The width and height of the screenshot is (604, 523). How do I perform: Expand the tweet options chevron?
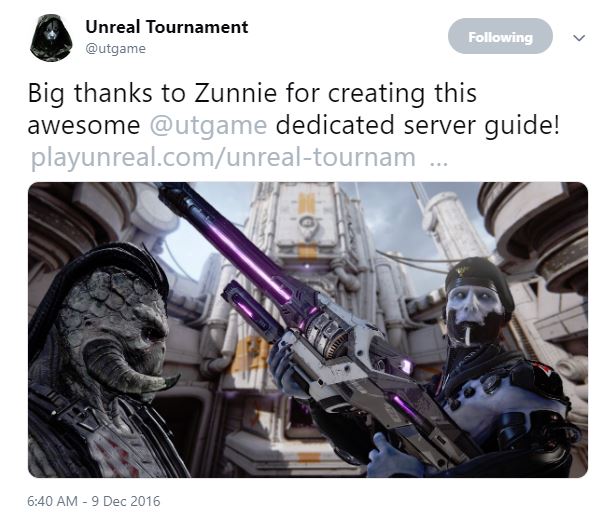click(x=579, y=38)
